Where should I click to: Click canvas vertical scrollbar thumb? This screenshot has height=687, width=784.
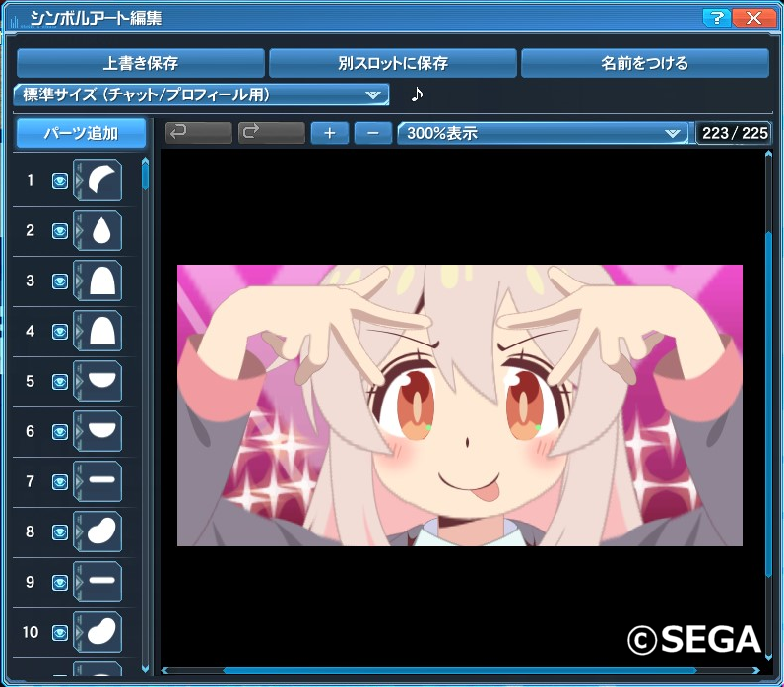768,405
